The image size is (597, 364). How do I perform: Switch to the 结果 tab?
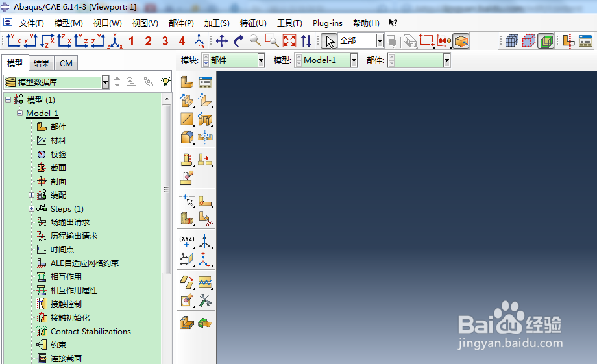[x=41, y=63]
